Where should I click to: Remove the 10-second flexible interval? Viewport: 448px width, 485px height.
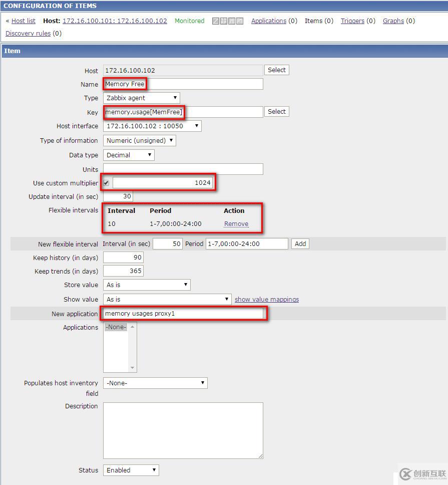(x=236, y=223)
